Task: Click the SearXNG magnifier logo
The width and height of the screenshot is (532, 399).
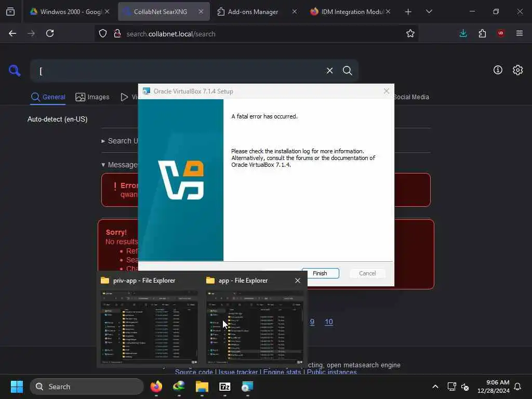Action: 15,71
